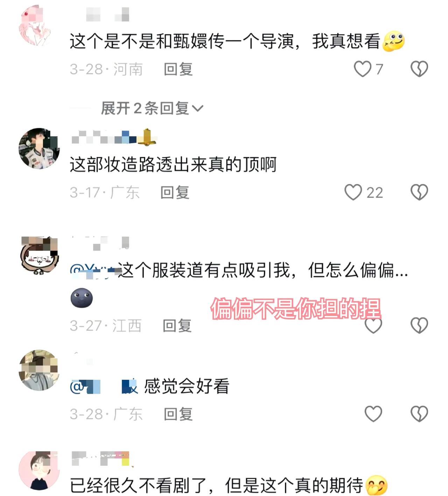Viewport: 448px width, 496px height.
Task: Like the 感觉会好看 comment
Action: coord(373,414)
